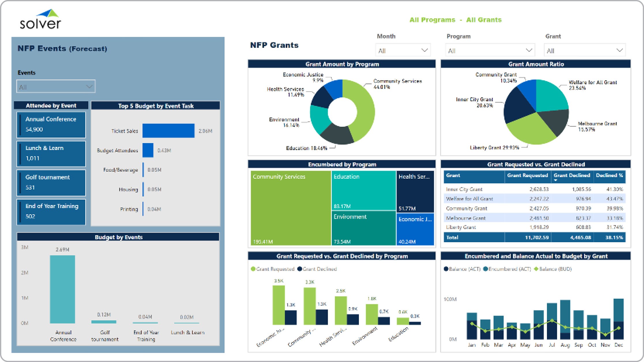
Task: Click Encumbered (ACT) legend marker
Action: 485,269
